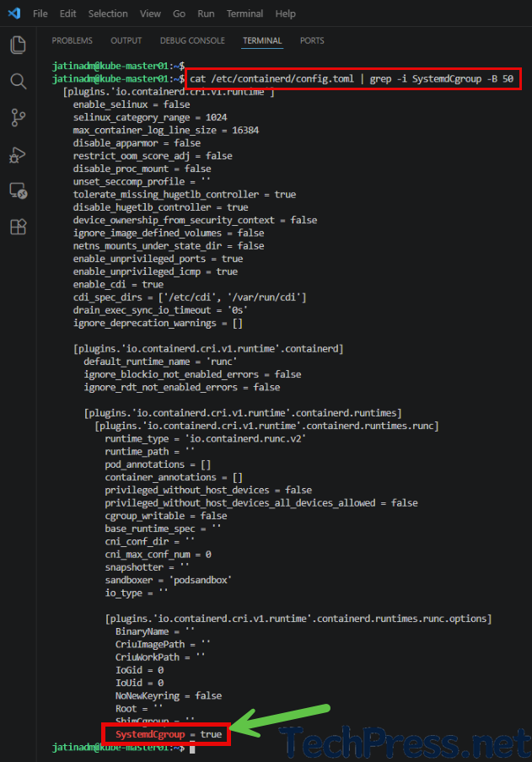Open the Extensions view
The image size is (532, 762).
18,227
